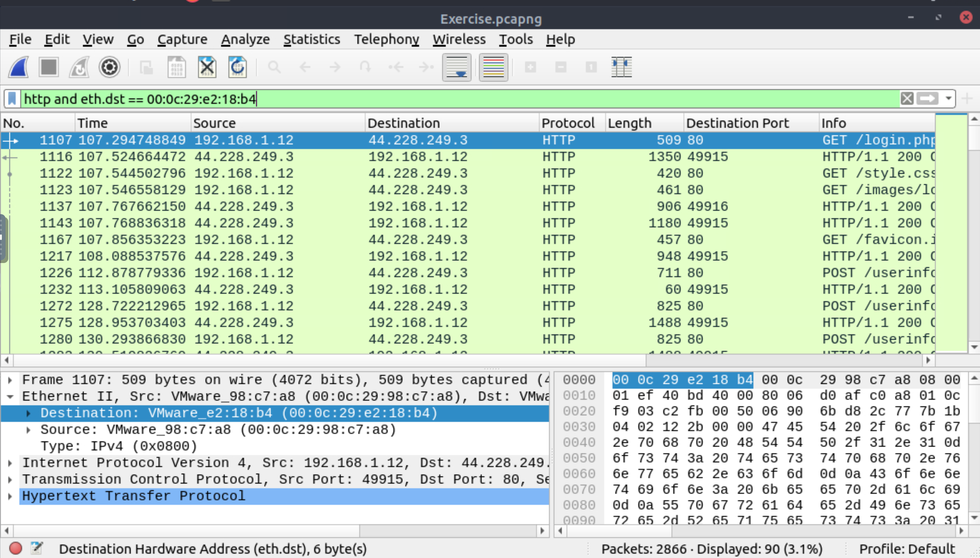The width and height of the screenshot is (980, 558).
Task: Sort by the Length column header
Action: (x=644, y=123)
